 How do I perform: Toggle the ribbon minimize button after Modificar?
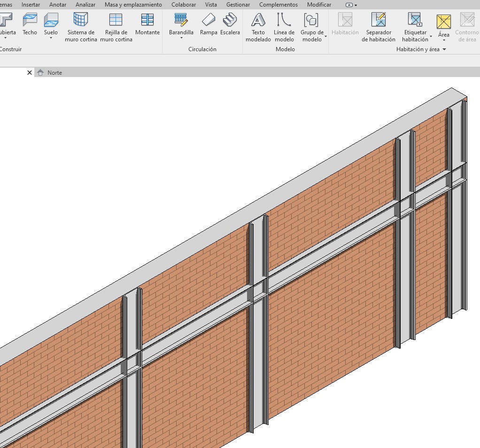tap(349, 5)
